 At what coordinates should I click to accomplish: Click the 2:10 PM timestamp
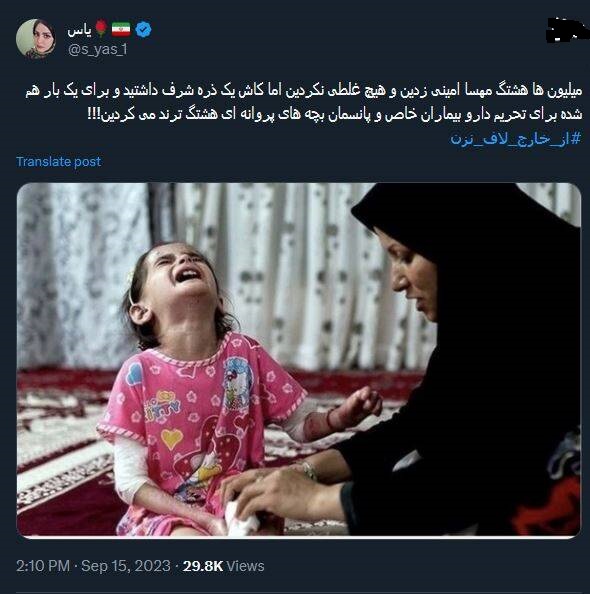43,566
